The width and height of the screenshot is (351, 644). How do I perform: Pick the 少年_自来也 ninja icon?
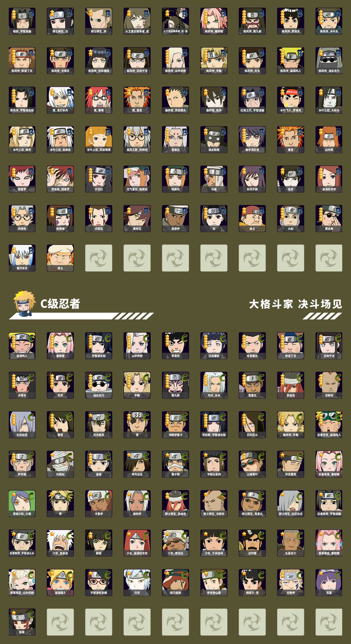tap(60, 543)
